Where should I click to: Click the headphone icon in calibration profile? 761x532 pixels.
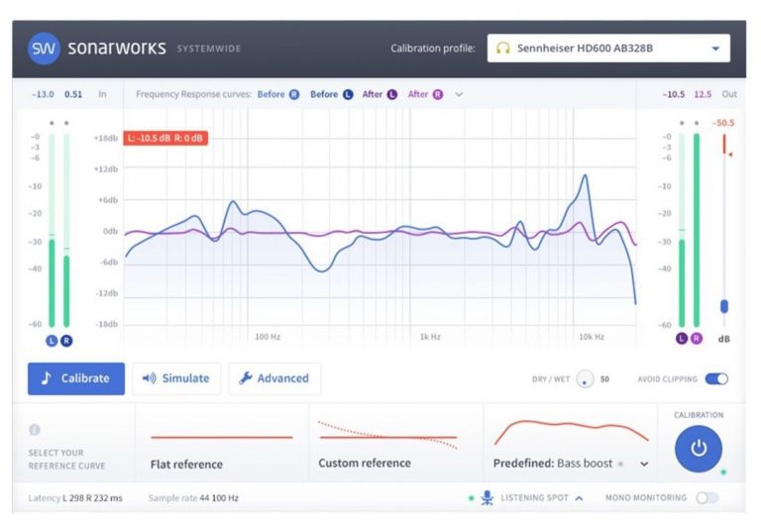tap(502, 49)
